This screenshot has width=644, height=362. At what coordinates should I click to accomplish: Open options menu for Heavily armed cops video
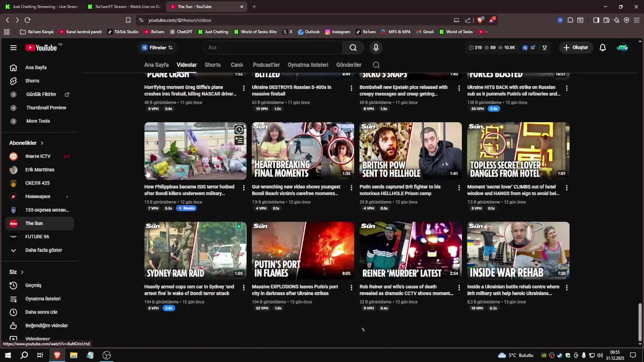pos(244,288)
